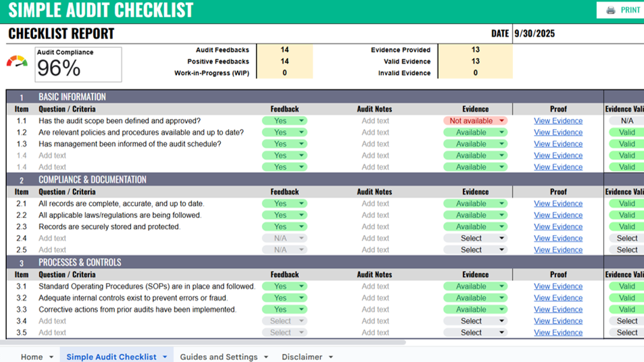Switch to the Guides and Settings tab
This screenshot has width=644, height=362.
tap(218, 357)
